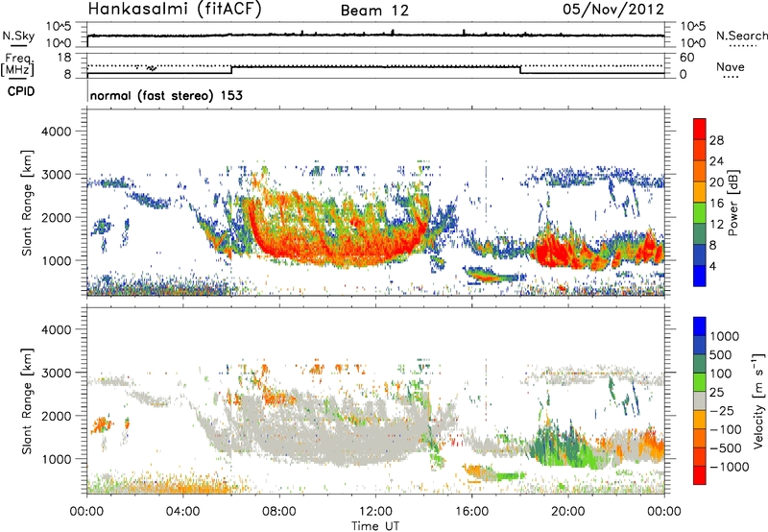Click the 60 tick on Nave axis

pos(686,58)
